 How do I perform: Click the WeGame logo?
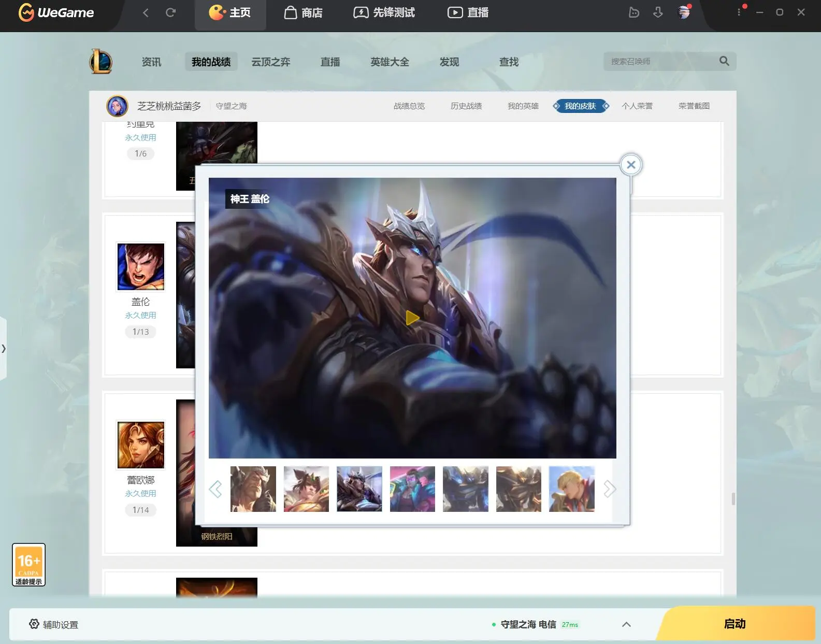click(56, 12)
